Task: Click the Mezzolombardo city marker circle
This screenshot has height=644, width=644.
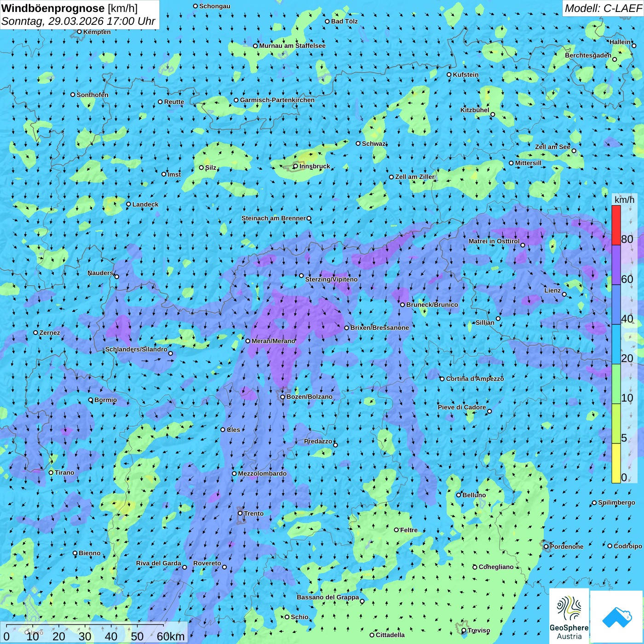Action: click(x=234, y=473)
